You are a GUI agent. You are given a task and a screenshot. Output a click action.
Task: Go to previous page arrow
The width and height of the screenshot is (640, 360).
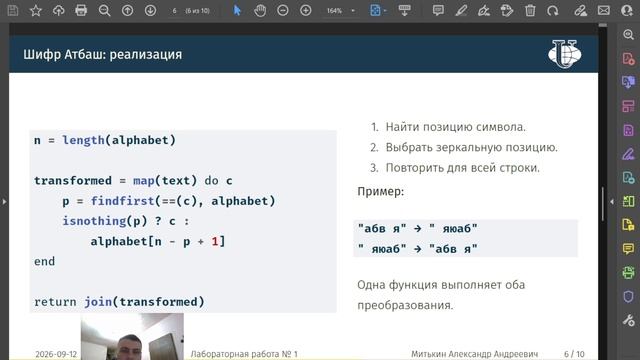[x=127, y=10]
